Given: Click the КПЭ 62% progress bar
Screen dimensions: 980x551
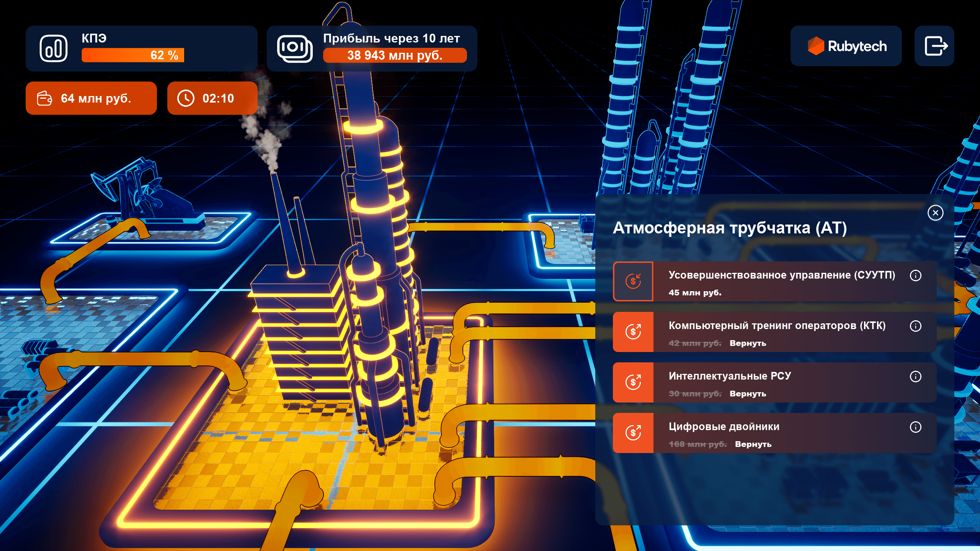Looking at the screenshot, I should [x=132, y=55].
